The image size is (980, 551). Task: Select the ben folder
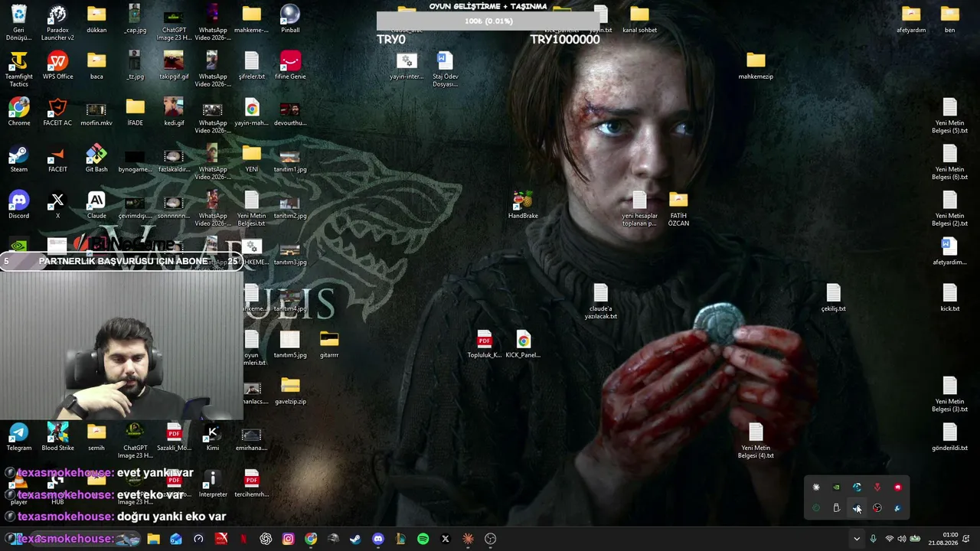tap(949, 20)
